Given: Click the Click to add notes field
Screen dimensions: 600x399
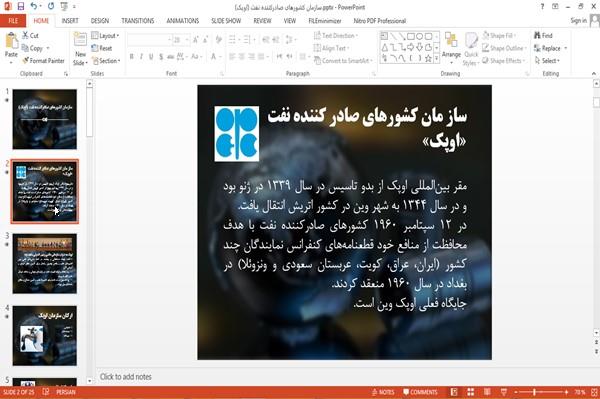Looking at the screenshot, I should (126, 377).
